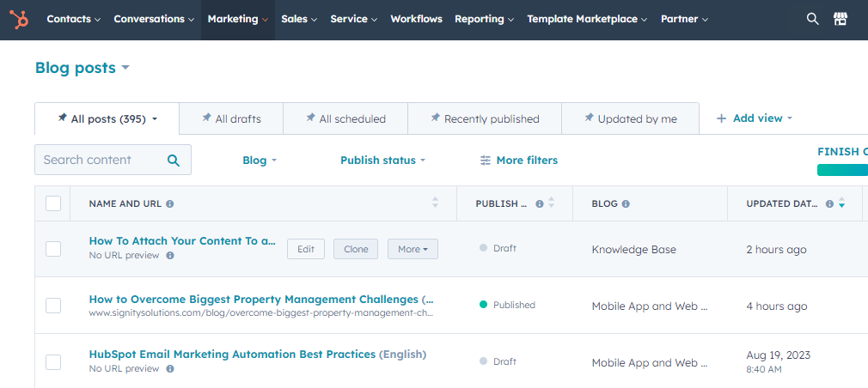This screenshot has height=388, width=868.
Task: Switch to the All drafts tab
Action: pos(231,118)
